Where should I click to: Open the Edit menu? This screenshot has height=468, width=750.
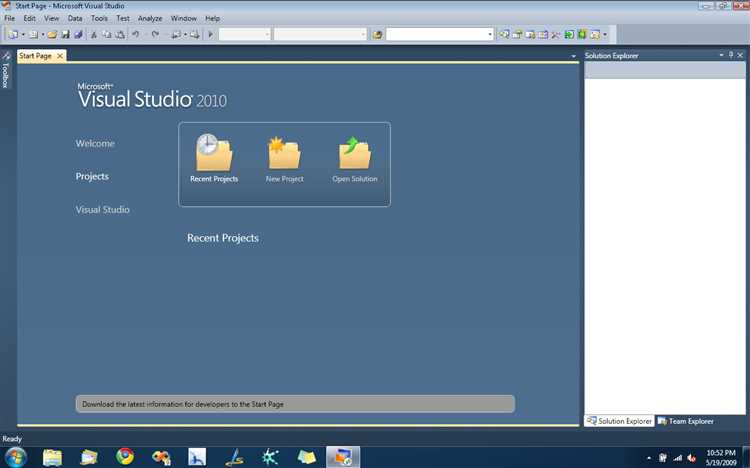30,18
